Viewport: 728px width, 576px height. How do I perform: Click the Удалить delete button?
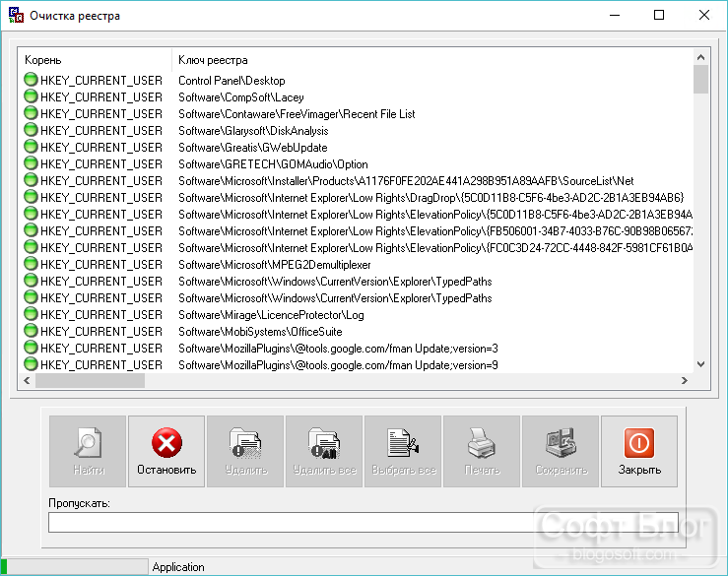coord(245,451)
